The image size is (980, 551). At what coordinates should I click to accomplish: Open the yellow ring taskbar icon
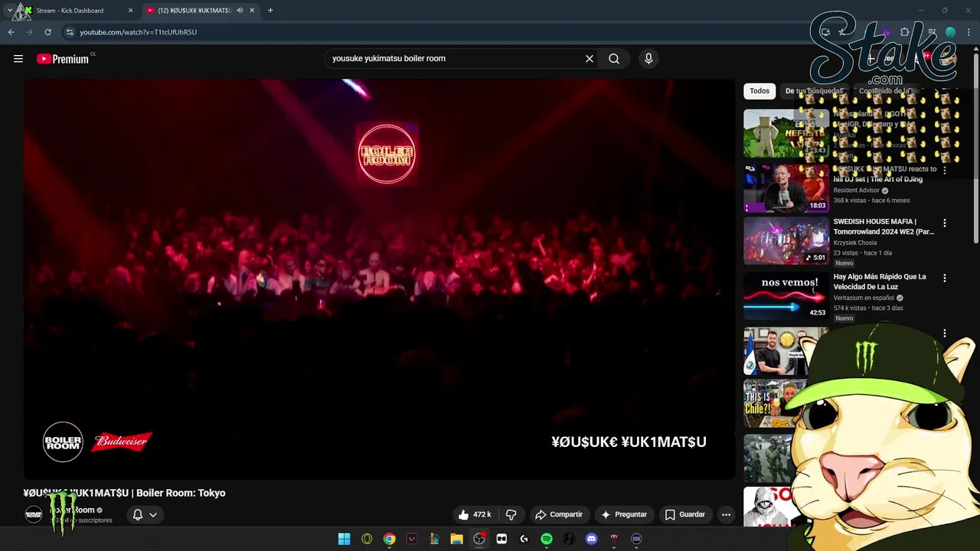click(x=367, y=539)
